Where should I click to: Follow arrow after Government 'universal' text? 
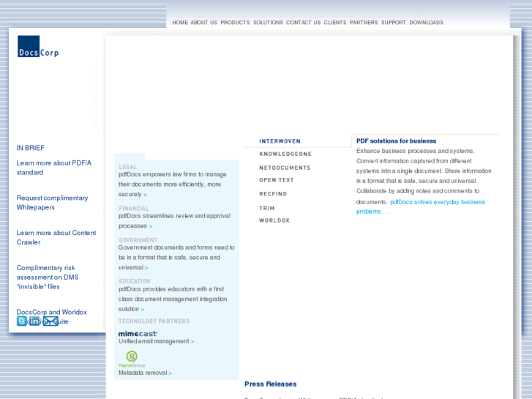[146, 268]
